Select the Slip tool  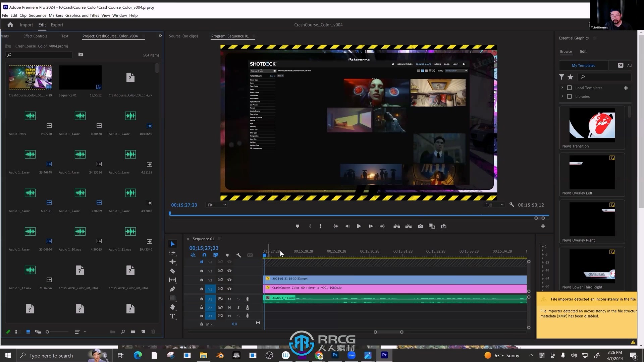pos(172,280)
